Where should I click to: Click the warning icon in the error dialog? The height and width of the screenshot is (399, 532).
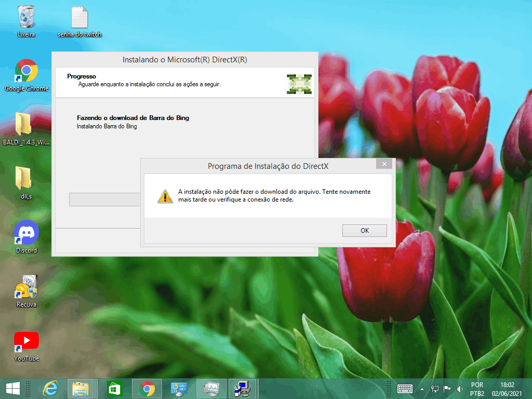click(x=165, y=196)
